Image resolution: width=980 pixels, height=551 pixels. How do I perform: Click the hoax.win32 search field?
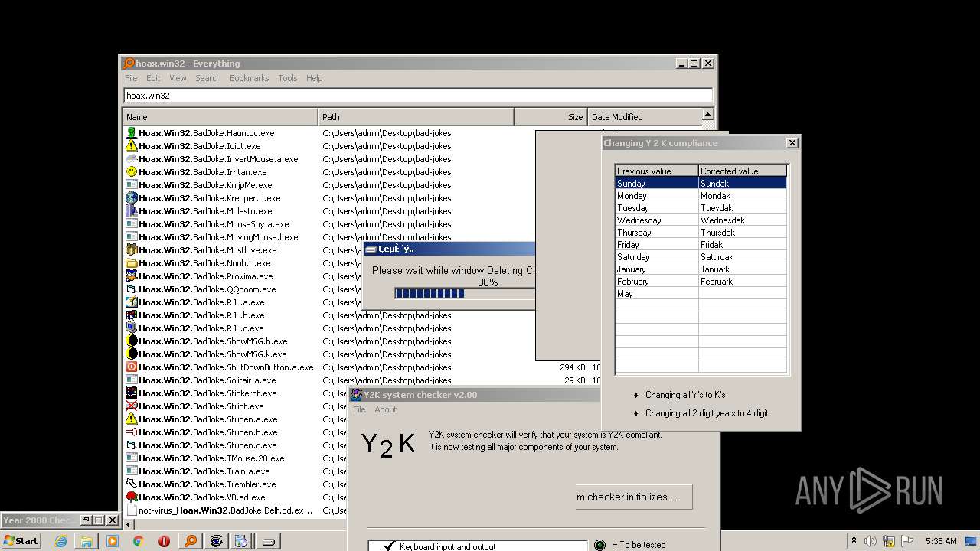pos(418,96)
